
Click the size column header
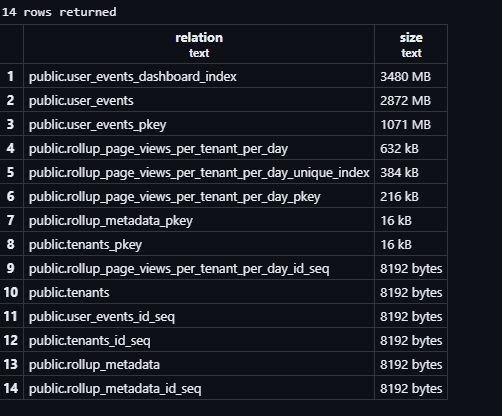(x=411, y=44)
